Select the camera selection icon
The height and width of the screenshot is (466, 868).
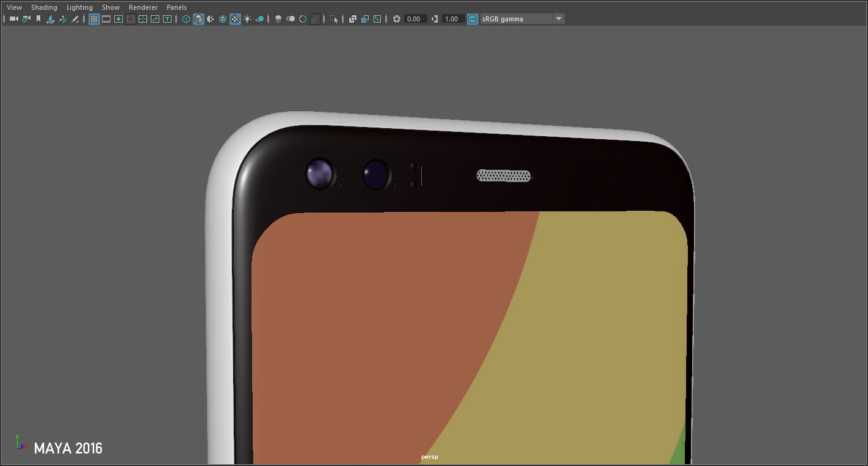(13, 18)
